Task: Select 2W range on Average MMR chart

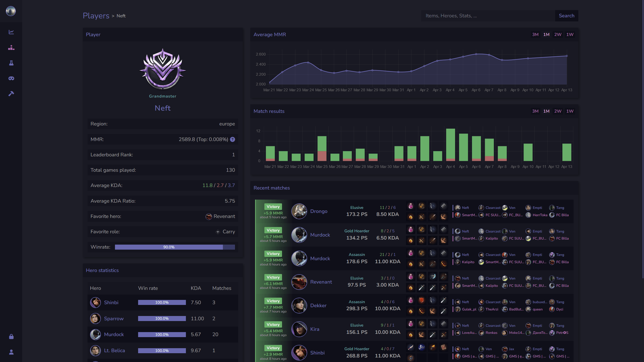Action: (558, 34)
